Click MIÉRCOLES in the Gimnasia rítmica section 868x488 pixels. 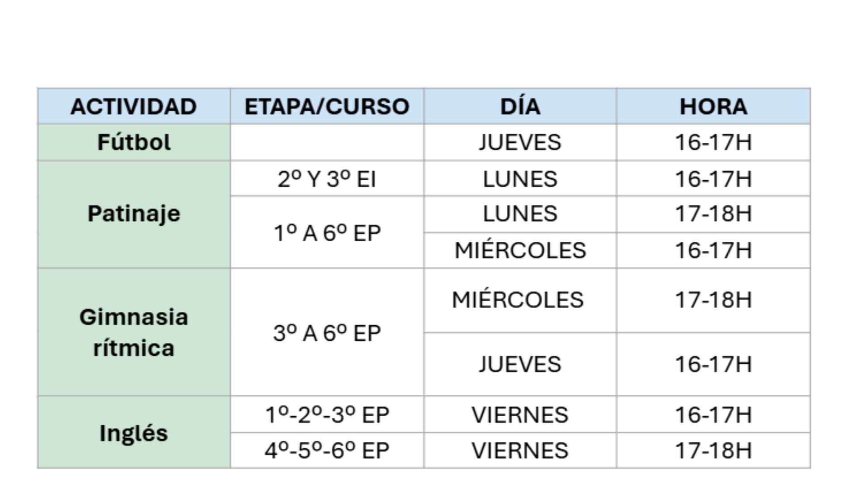click(x=518, y=300)
